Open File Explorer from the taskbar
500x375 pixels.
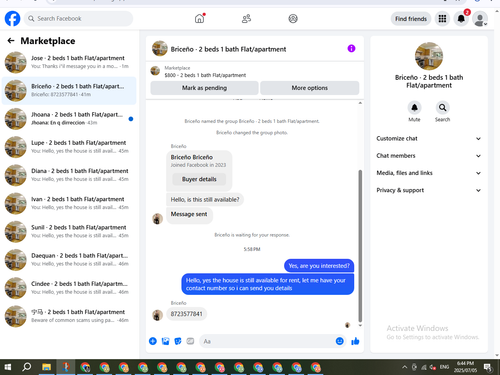tap(46, 367)
